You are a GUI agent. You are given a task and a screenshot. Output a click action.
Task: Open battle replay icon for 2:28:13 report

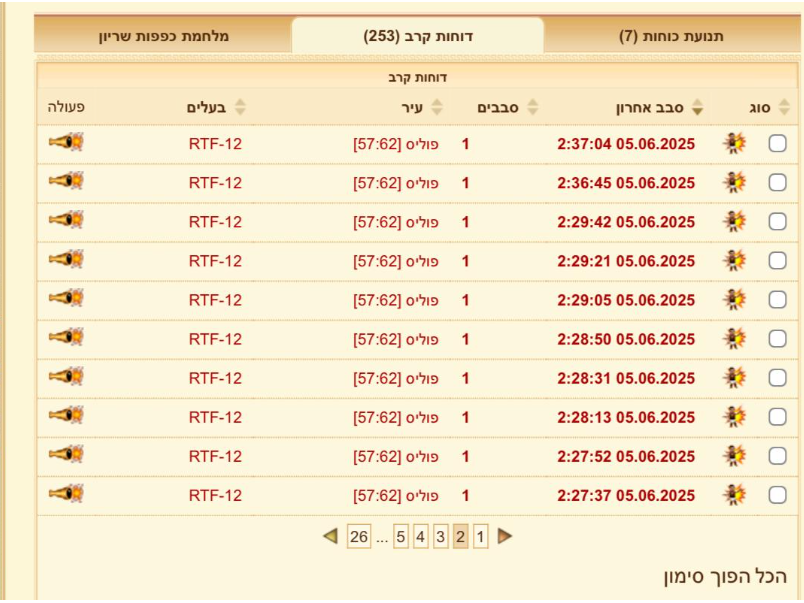coord(66,415)
